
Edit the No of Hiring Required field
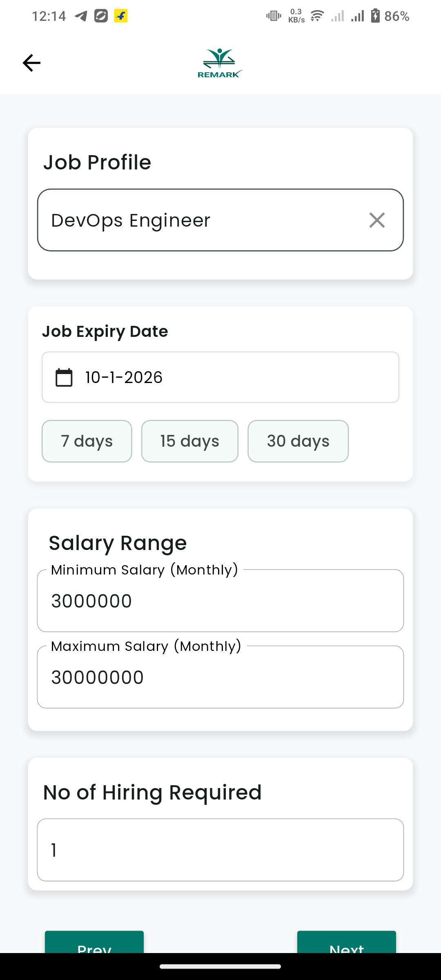point(220,850)
